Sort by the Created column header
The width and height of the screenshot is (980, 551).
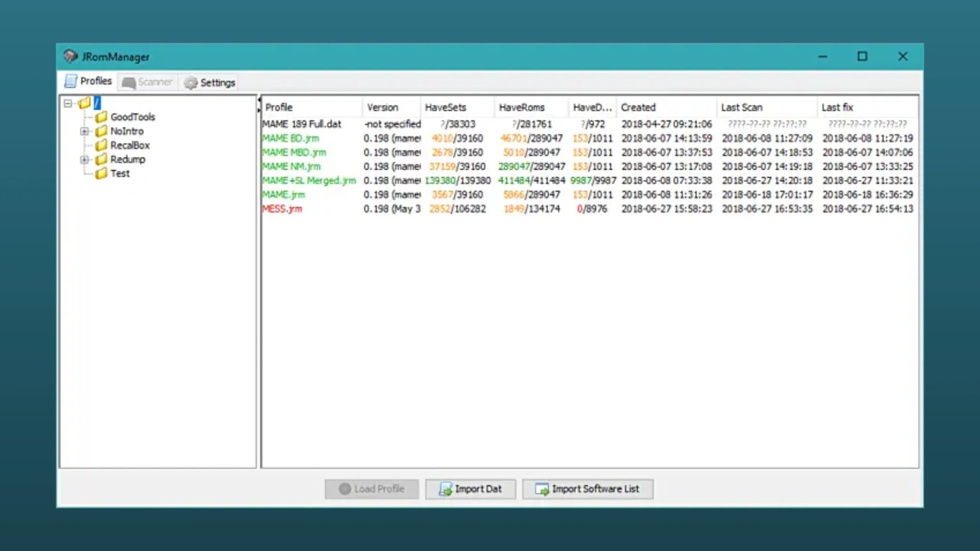[x=666, y=107]
